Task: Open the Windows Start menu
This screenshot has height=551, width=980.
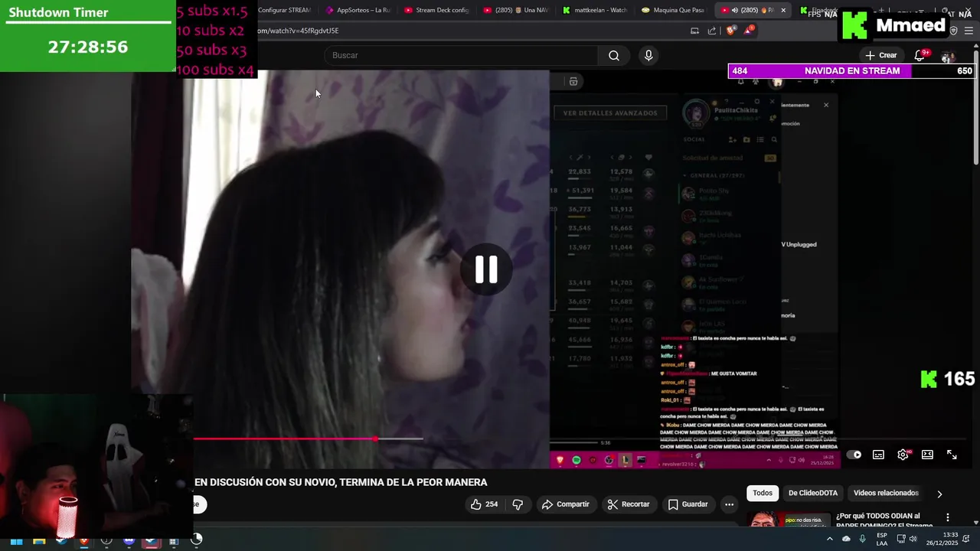Action: (16, 540)
